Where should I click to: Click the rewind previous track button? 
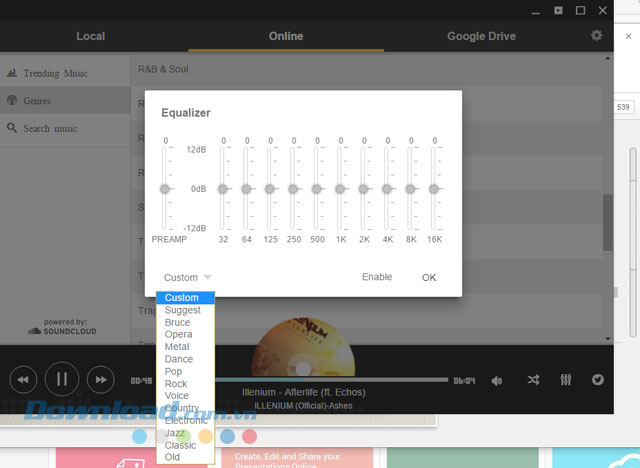tap(23, 379)
